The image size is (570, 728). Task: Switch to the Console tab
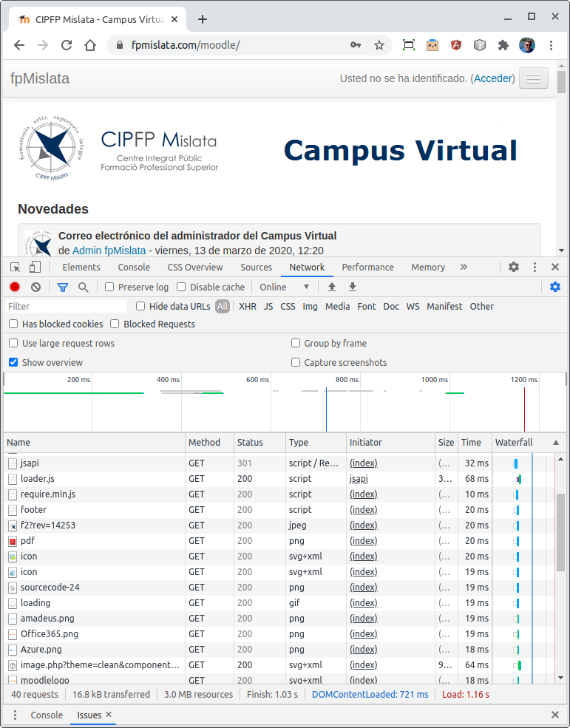click(134, 267)
